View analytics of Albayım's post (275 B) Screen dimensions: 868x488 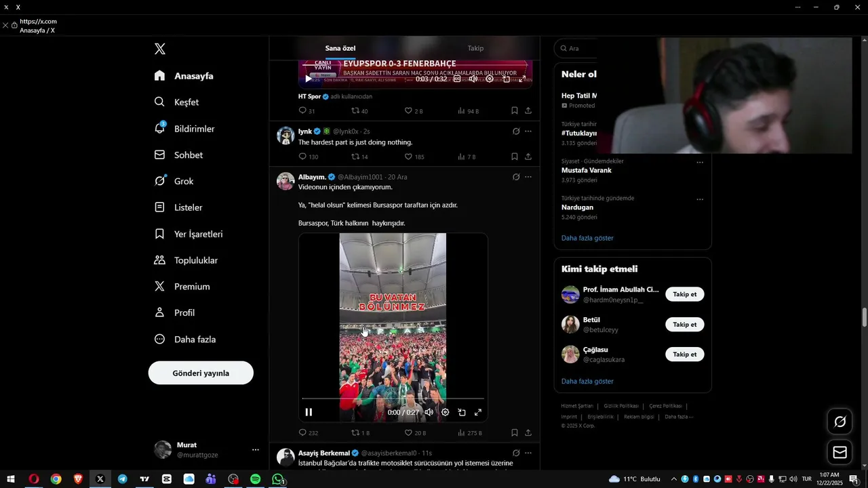point(469,432)
